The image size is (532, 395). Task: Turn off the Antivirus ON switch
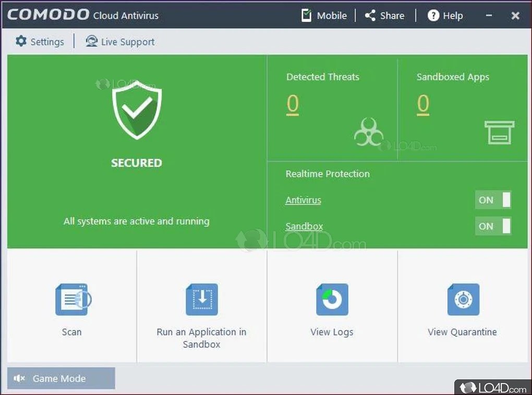pos(493,200)
